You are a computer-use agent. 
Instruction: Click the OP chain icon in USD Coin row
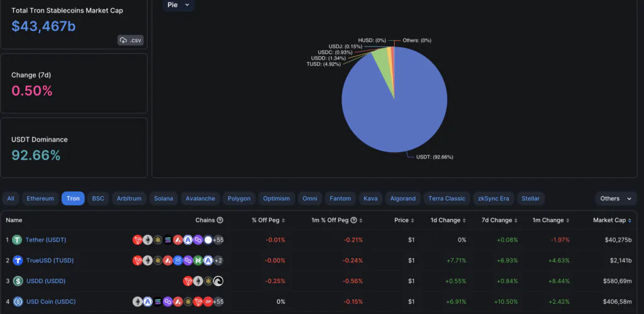pyautogui.click(x=208, y=301)
